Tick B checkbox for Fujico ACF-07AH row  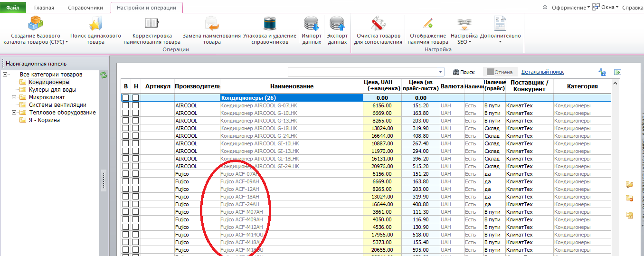(x=126, y=174)
